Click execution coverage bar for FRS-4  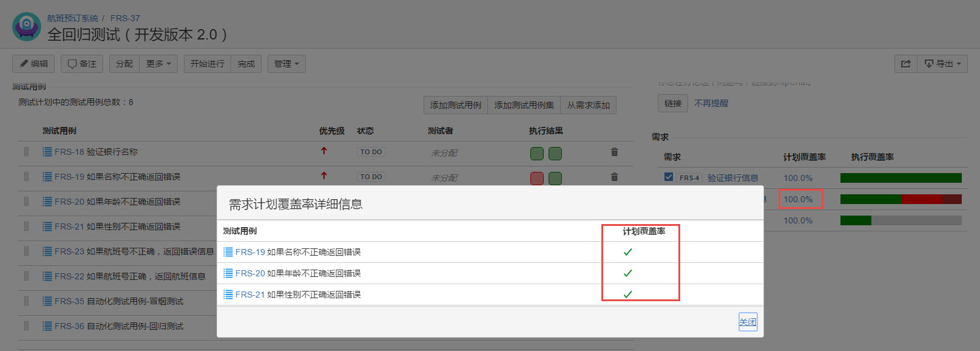coord(901,178)
